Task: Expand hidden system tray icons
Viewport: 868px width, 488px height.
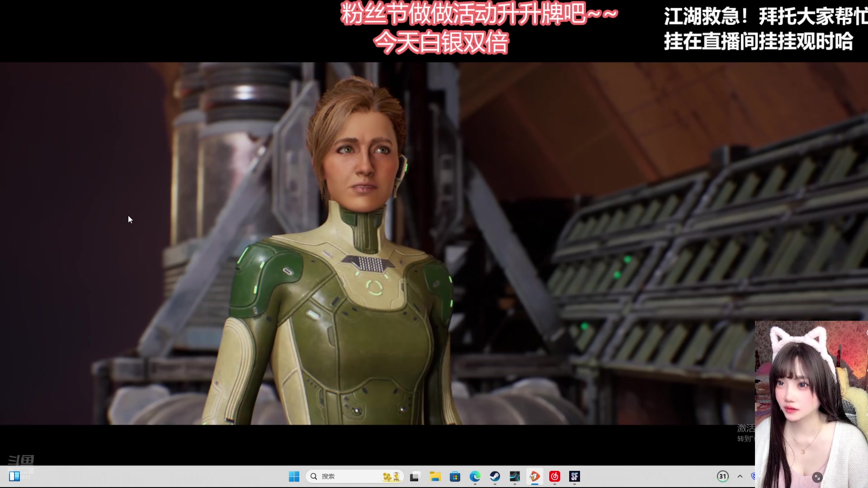Action: 740,476
